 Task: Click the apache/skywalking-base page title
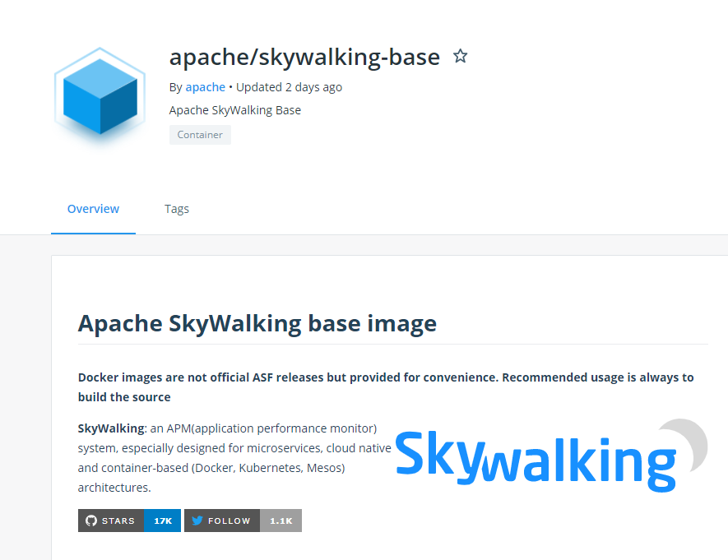[x=304, y=56]
